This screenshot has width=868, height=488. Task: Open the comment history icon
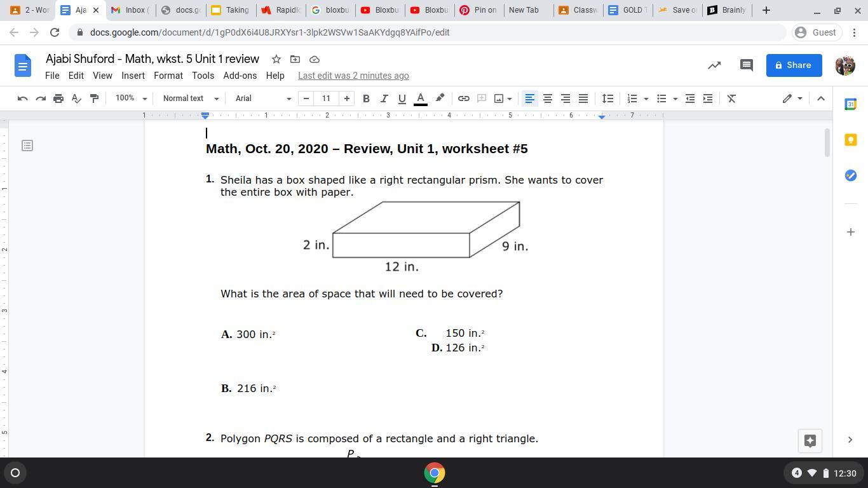[746, 65]
